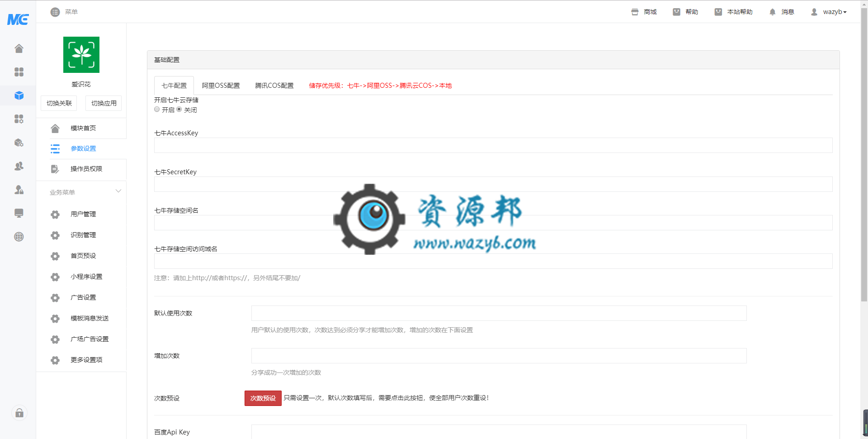
Task: Select 开启 radio for 七牛云存储
Action: tap(157, 110)
